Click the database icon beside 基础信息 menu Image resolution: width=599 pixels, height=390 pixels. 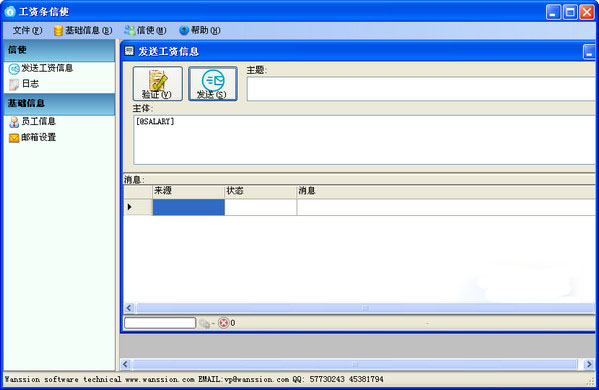click(58, 31)
